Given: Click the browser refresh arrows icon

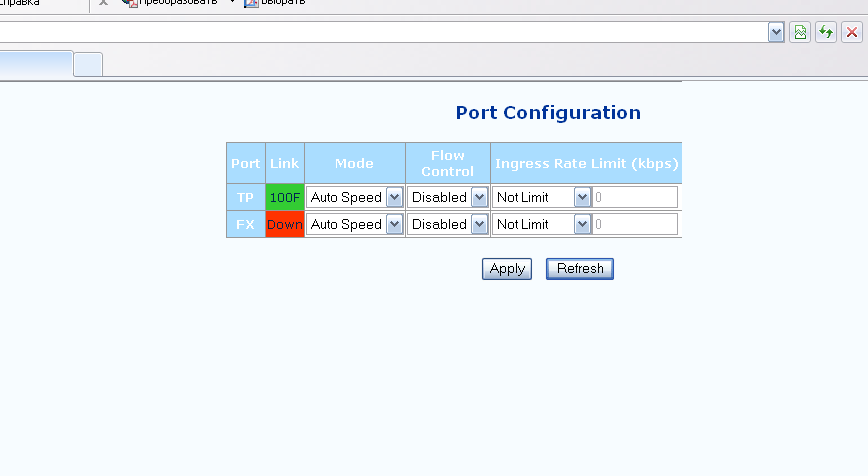Looking at the screenshot, I should point(826,33).
